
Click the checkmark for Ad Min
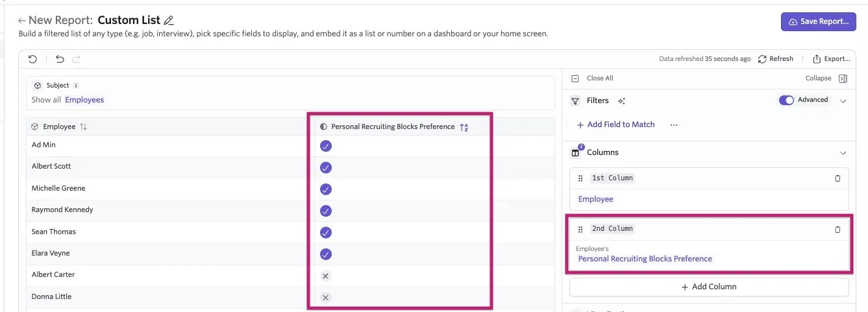tap(326, 146)
